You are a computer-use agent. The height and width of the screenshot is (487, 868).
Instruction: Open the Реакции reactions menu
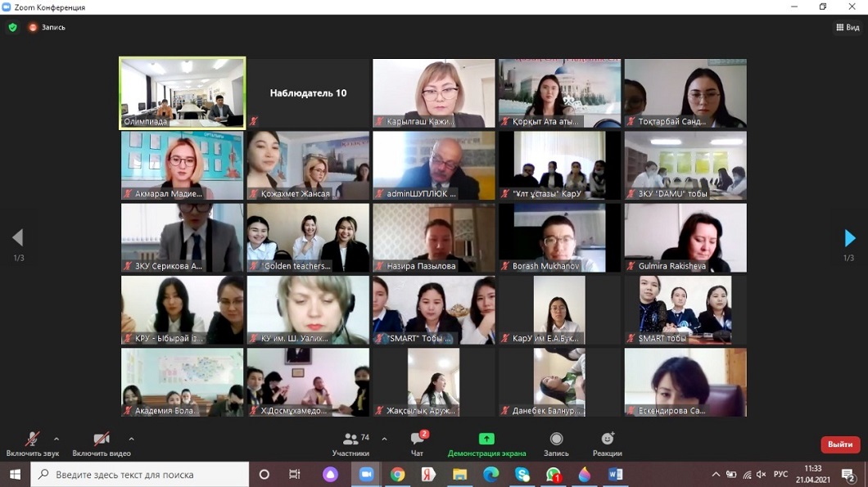[x=607, y=444]
